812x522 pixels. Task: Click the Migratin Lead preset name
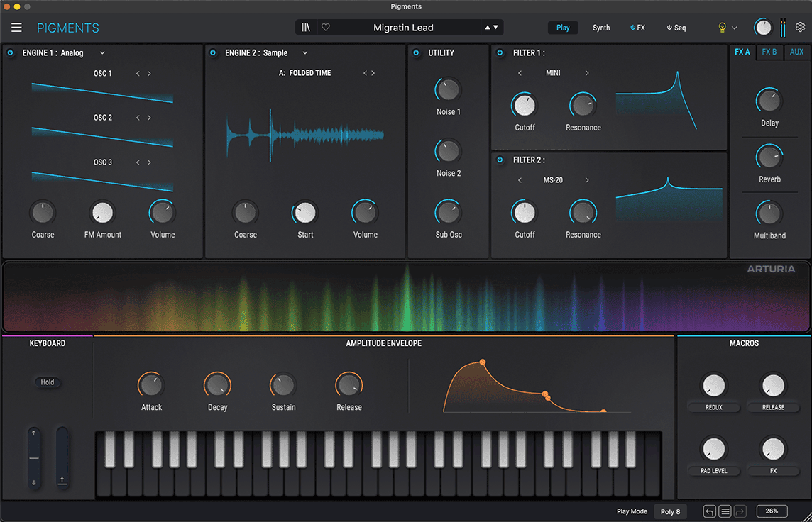click(x=403, y=28)
